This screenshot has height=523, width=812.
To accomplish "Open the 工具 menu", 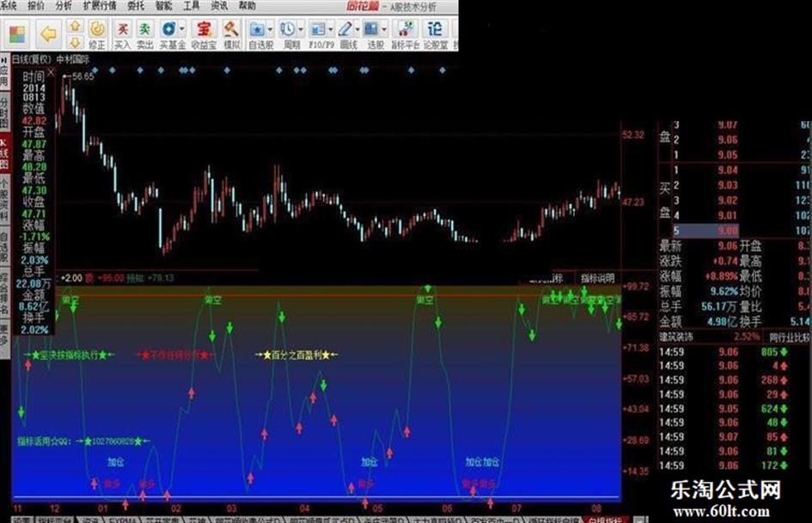I will (x=191, y=6).
